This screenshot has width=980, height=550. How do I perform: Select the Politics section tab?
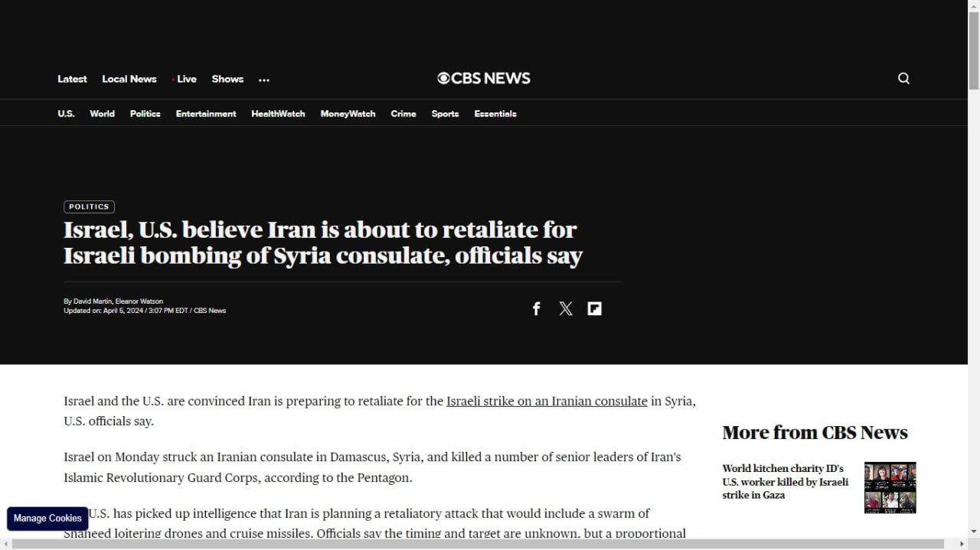click(145, 113)
